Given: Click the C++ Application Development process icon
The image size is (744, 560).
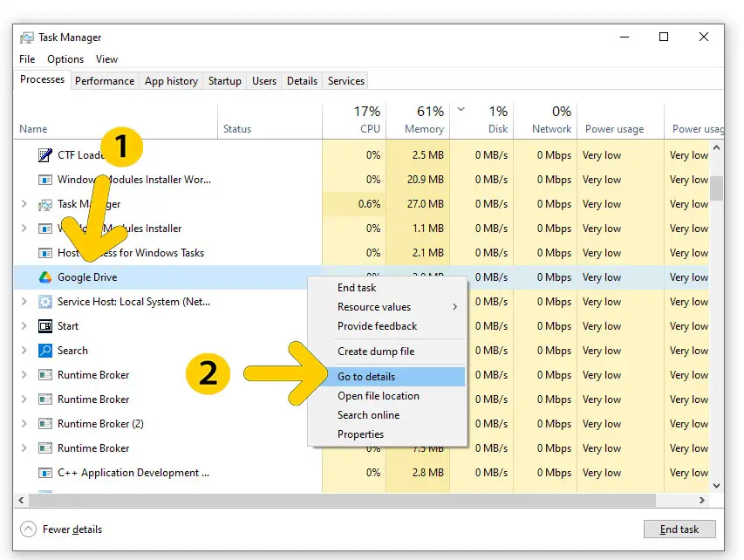Looking at the screenshot, I should click(45, 473).
